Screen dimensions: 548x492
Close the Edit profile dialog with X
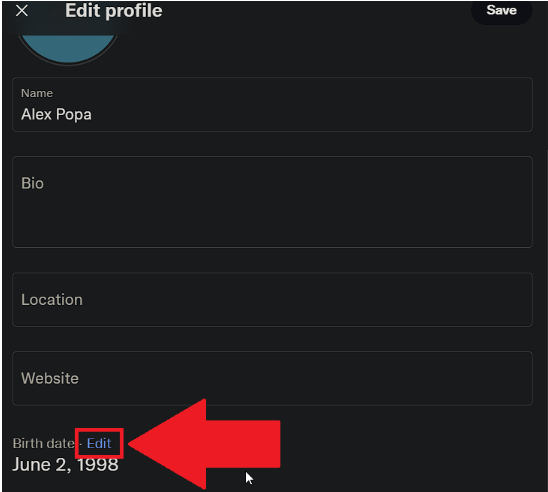tap(22, 11)
